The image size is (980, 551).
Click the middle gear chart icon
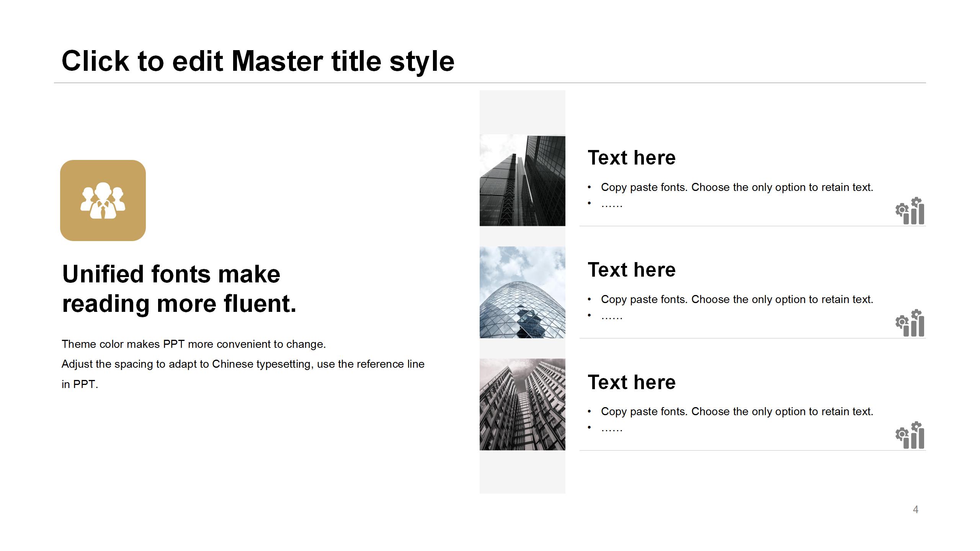(910, 323)
